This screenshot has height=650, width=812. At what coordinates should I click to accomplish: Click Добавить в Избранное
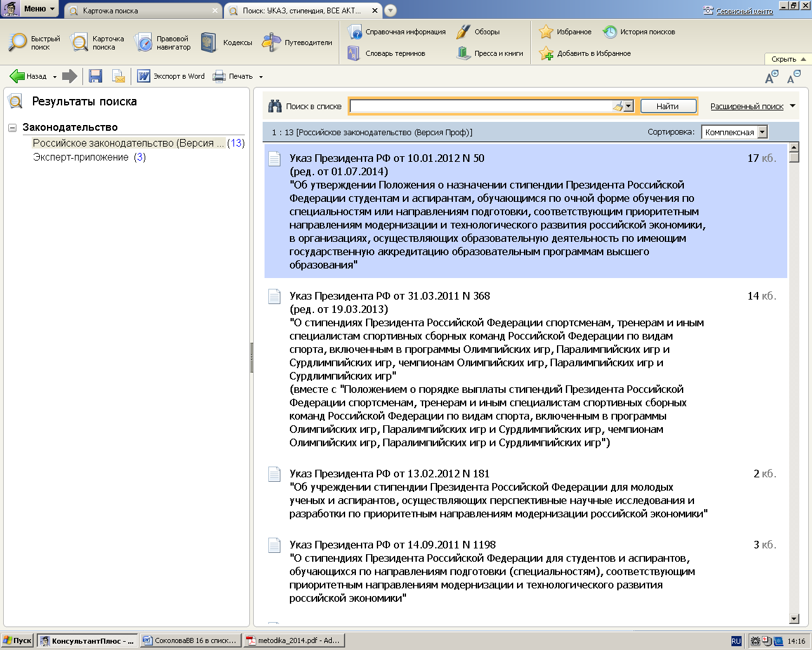pyautogui.click(x=585, y=53)
